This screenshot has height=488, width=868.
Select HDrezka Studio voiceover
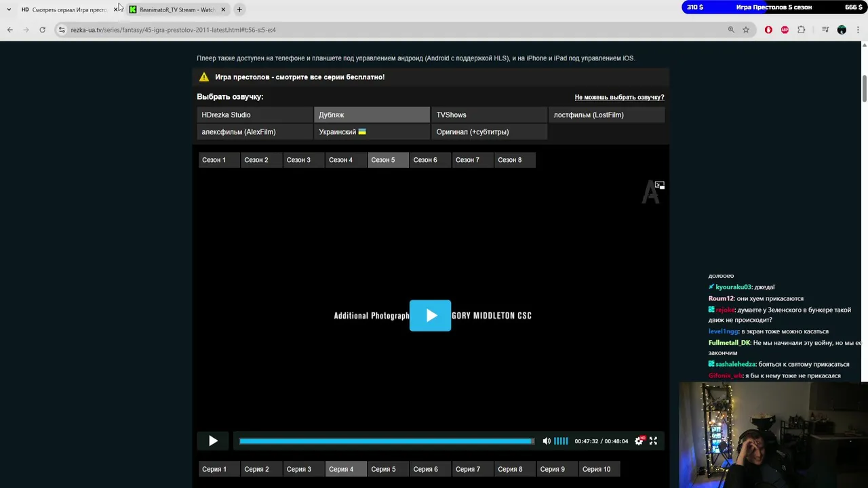coord(255,115)
